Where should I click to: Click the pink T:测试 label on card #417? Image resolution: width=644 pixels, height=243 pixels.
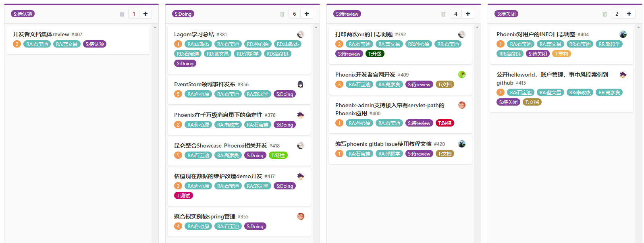(183, 195)
